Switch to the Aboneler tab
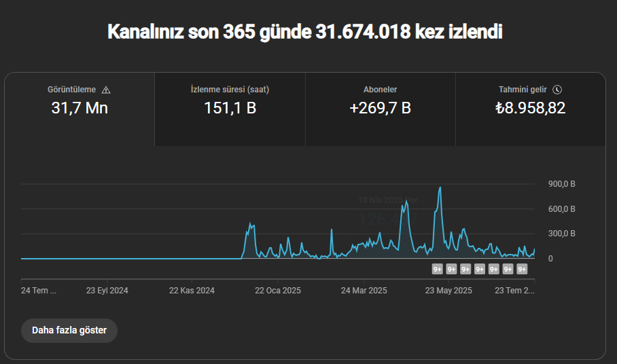Screen dimensions: 617x364 click(381, 109)
